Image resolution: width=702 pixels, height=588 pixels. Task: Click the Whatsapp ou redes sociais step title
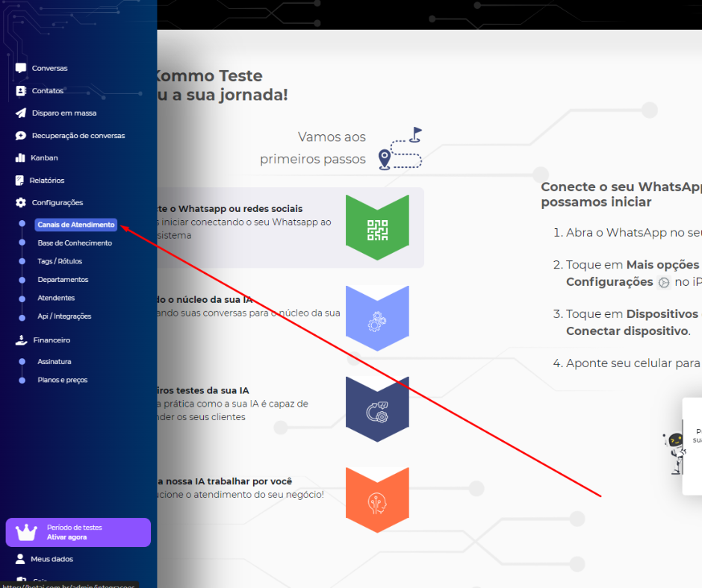pyautogui.click(x=230, y=209)
